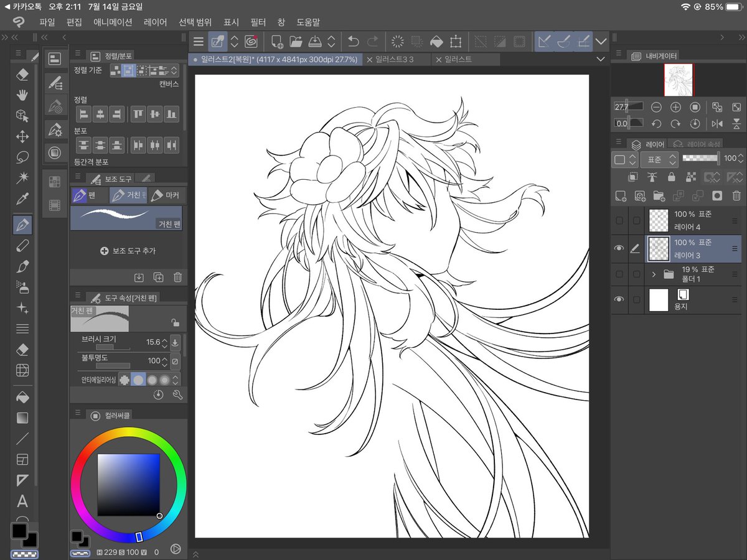Select the Brush tool
The height and width of the screenshot is (560, 747).
(x=22, y=266)
